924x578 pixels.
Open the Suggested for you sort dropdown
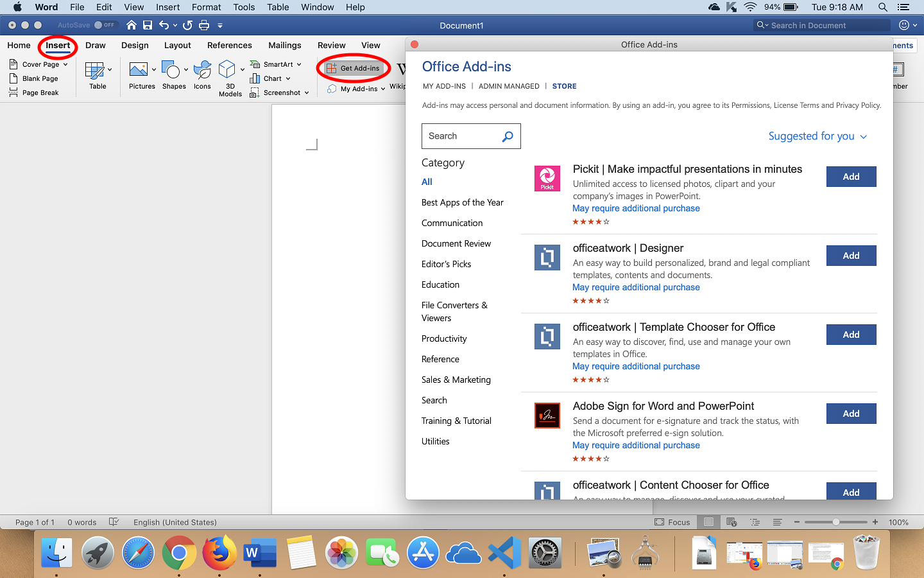[x=818, y=136]
